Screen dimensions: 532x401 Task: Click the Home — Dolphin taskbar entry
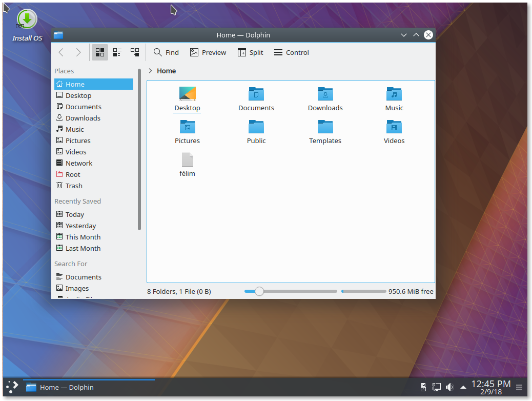click(x=89, y=387)
